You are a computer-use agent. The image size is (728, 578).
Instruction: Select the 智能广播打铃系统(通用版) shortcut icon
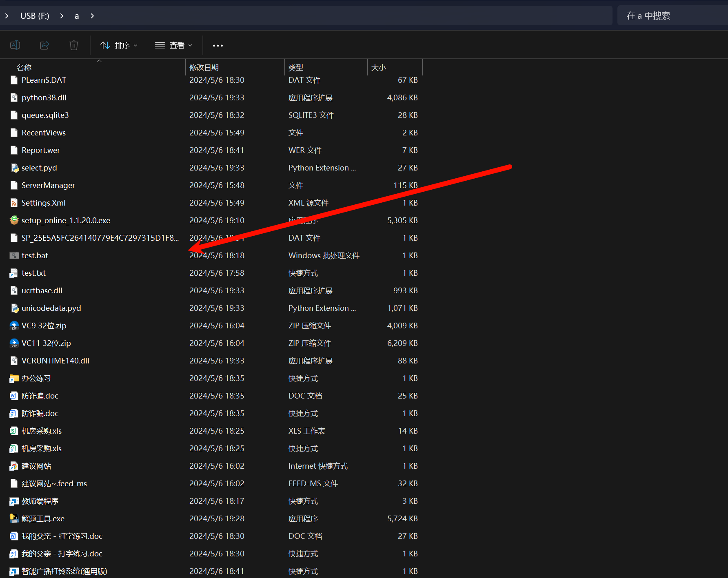pyautogui.click(x=14, y=571)
